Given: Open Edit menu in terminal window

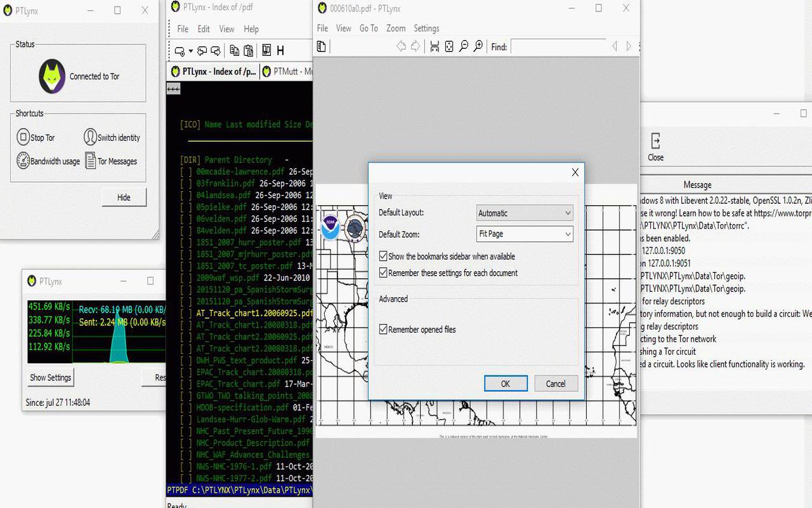Looking at the screenshot, I should click(204, 29).
